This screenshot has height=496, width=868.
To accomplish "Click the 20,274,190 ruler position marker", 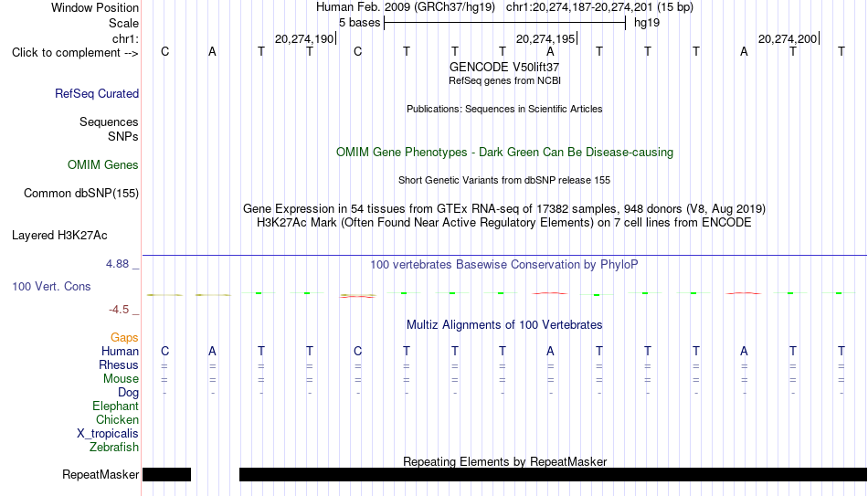I will (x=305, y=38).
